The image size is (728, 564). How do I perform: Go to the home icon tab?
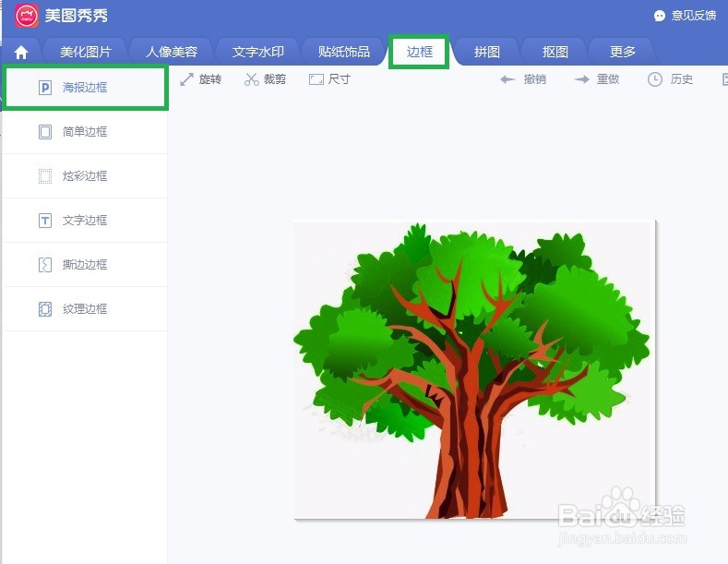tap(21, 53)
